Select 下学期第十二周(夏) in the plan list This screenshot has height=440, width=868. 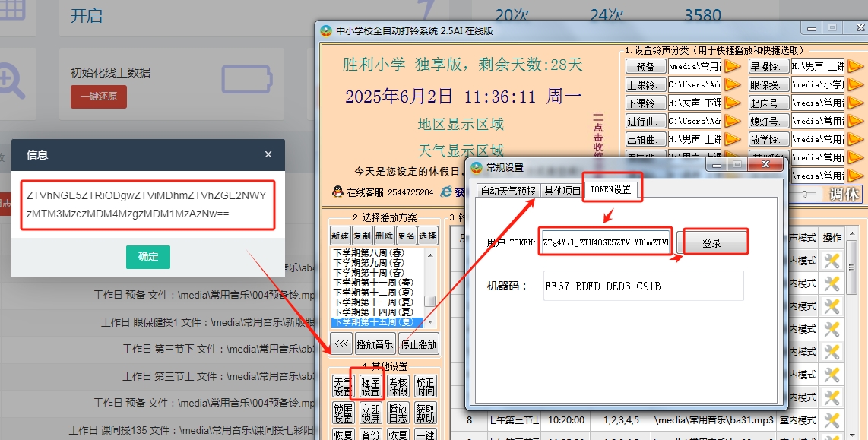(377, 293)
